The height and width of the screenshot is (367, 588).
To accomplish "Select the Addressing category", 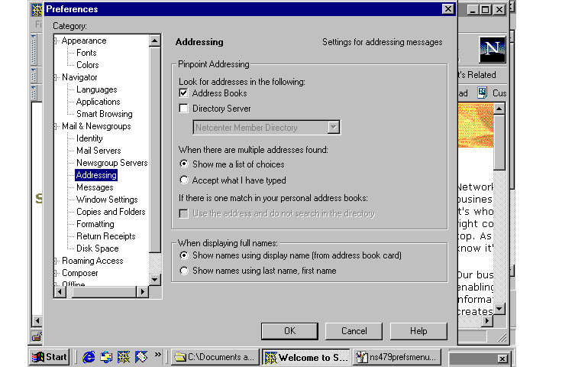I will click(x=96, y=175).
